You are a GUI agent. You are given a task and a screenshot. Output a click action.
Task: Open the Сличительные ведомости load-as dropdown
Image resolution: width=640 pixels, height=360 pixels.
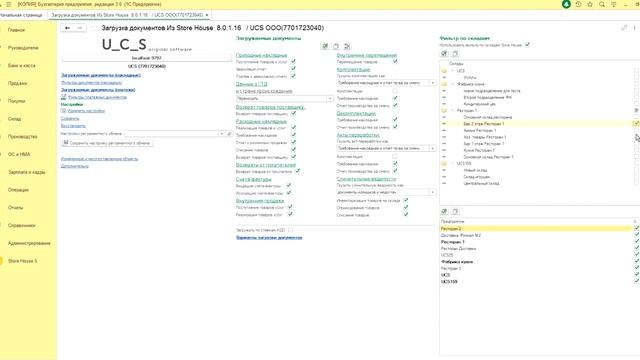[433, 192]
